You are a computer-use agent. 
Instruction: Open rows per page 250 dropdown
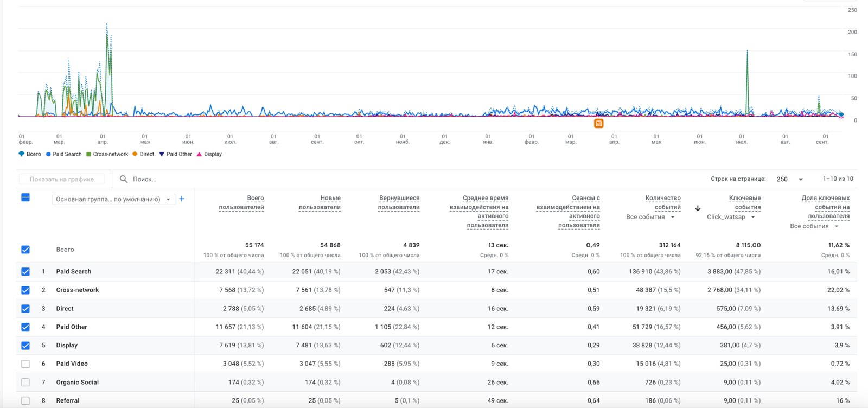point(789,179)
